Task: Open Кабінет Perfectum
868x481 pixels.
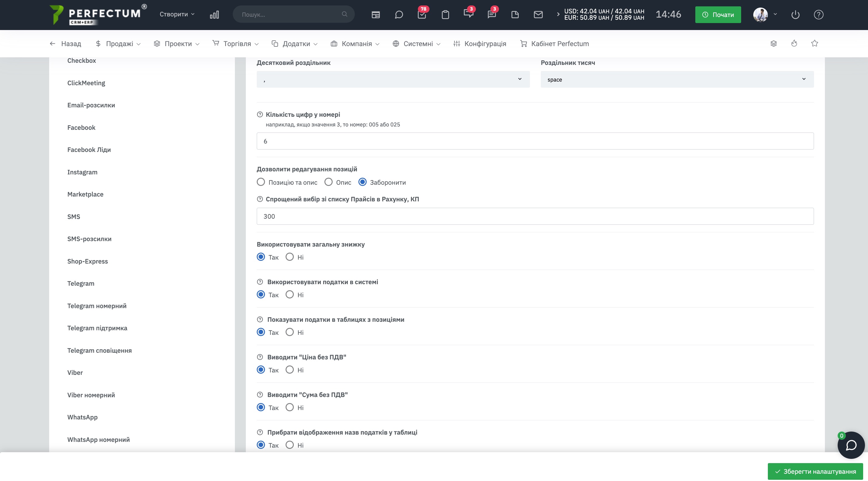Action: tap(554, 44)
